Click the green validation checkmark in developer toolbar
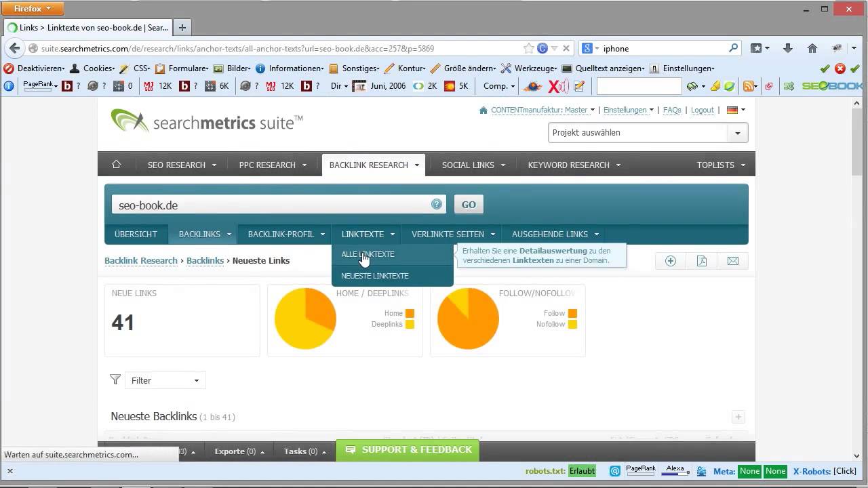Viewport: 868px width, 488px height. 825,68
